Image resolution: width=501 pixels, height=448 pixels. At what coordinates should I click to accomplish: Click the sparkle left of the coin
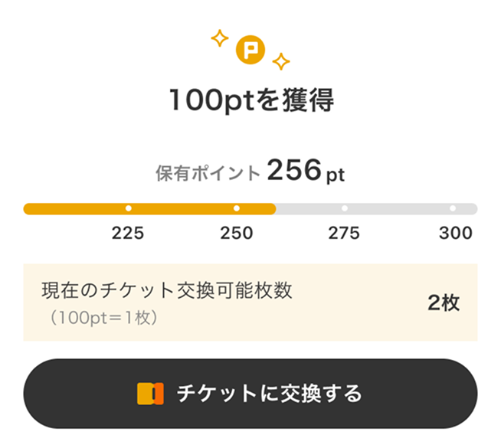pos(220,38)
